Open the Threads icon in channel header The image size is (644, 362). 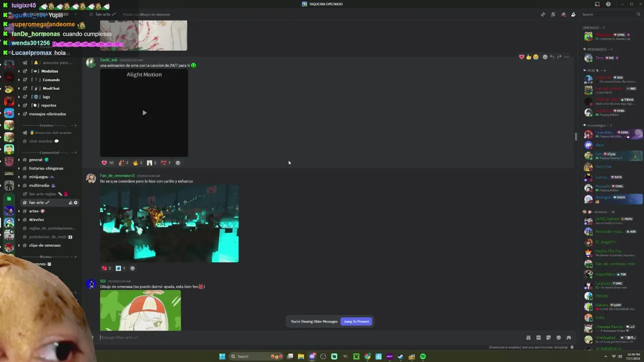(543, 15)
